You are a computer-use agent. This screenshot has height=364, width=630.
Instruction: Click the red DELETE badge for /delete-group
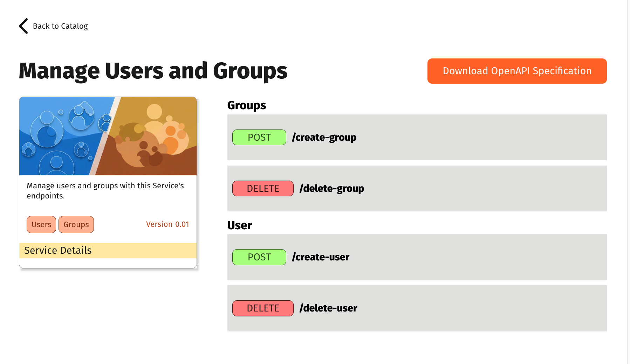click(263, 188)
